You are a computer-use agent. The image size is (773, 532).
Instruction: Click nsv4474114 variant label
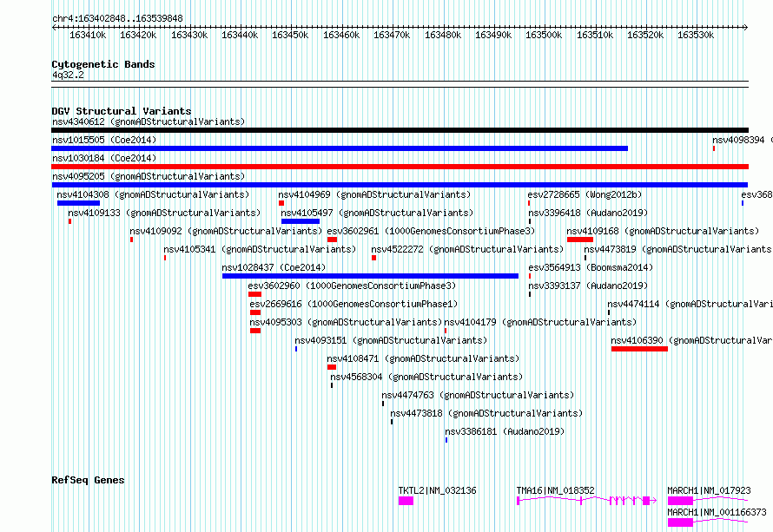(x=690, y=304)
